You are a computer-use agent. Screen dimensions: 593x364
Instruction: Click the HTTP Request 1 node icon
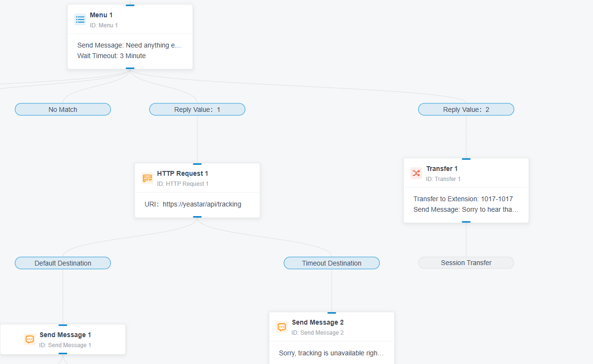(x=147, y=178)
